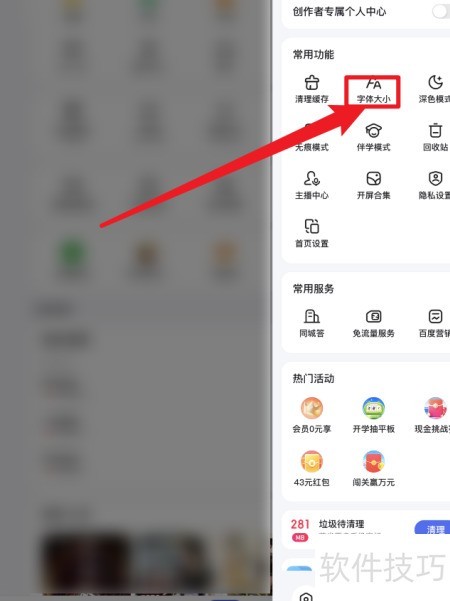This screenshot has width=450, height=601.
Task: Open 会员0元享 activity
Action: pyautogui.click(x=312, y=415)
